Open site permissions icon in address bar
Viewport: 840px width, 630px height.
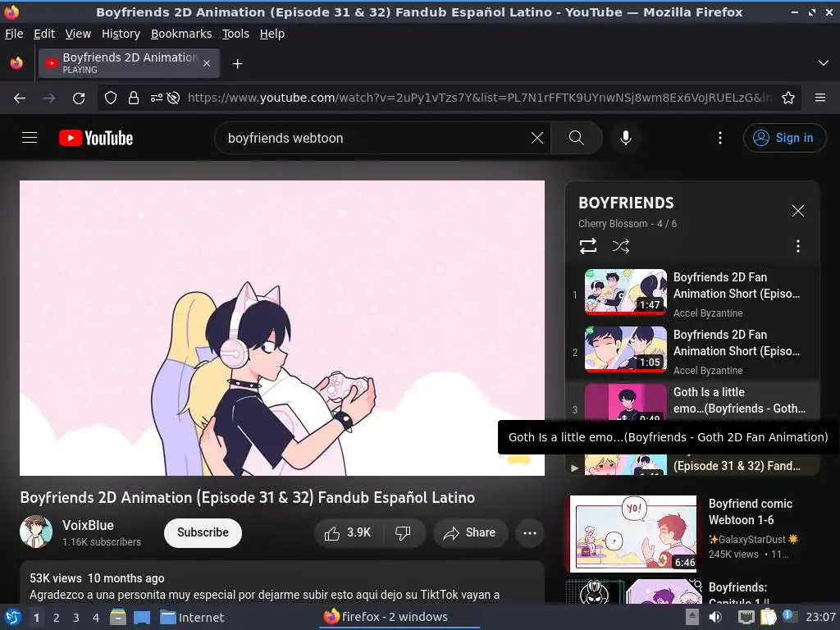[157, 98]
